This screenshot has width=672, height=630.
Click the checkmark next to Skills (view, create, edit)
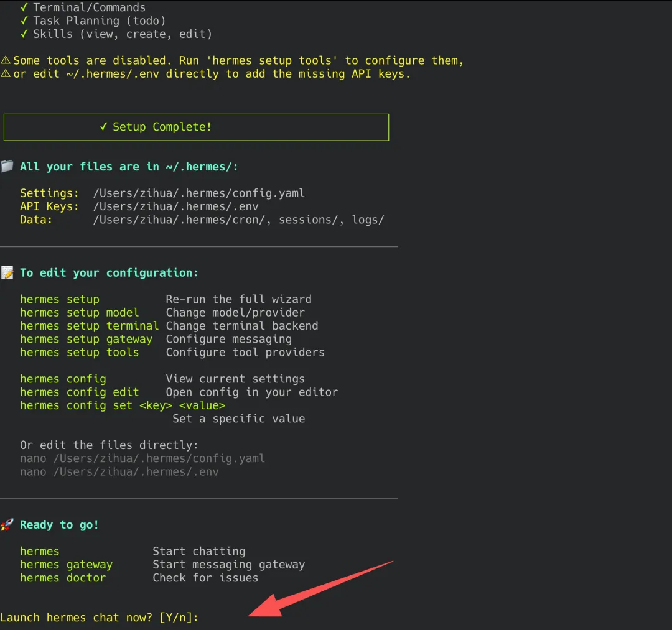[24, 34]
